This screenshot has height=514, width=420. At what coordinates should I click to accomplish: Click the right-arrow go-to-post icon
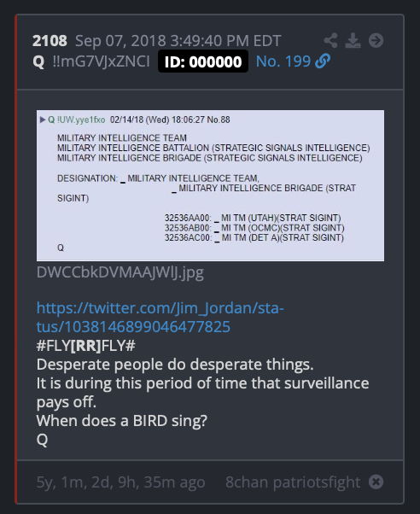pyautogui.click(x=376, y=41)
